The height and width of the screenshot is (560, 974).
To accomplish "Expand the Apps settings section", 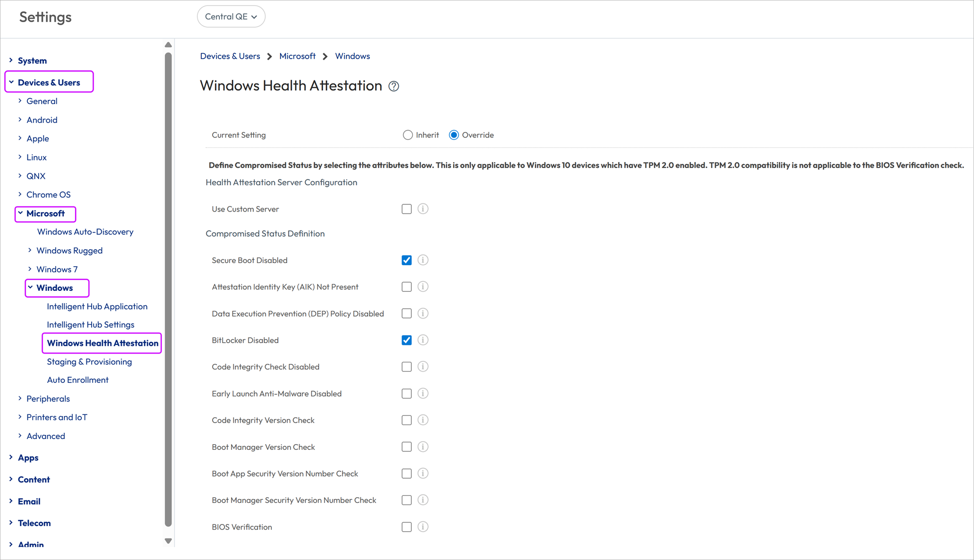I will point(11,458).
